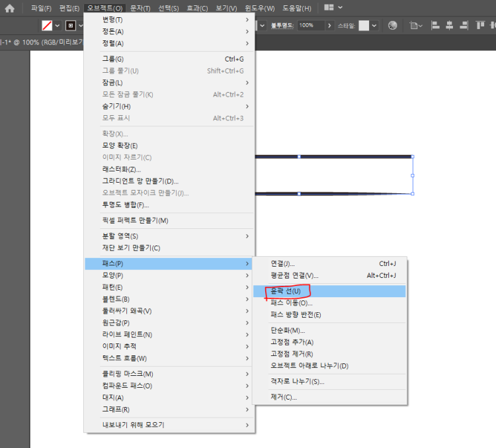Expand the 이미지 추적 submenu

pos(169,346)
